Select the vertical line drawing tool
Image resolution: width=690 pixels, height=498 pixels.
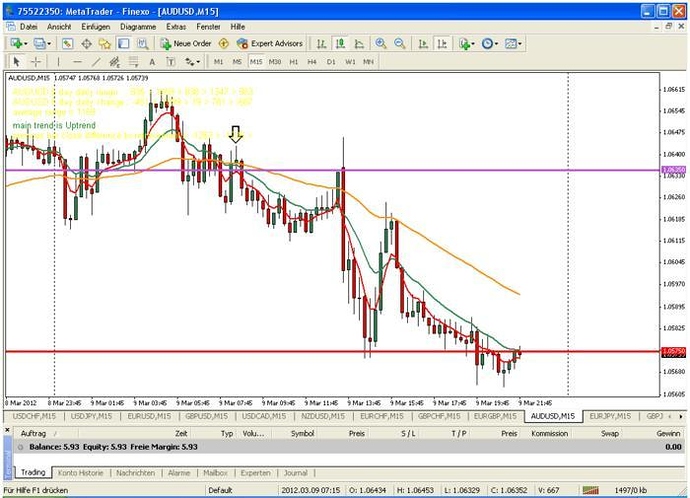click(x=58, y=62)
